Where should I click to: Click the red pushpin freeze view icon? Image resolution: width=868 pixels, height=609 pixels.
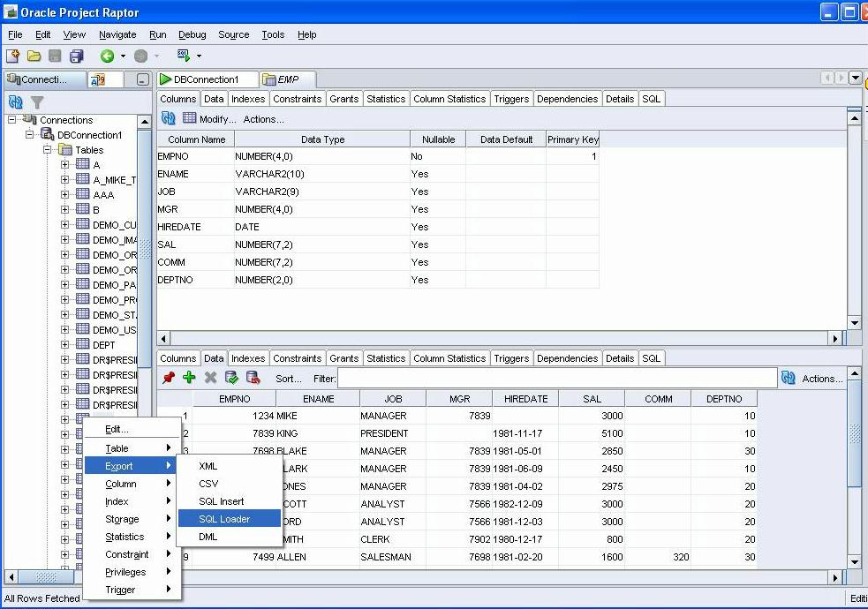[x=169, y=378]
